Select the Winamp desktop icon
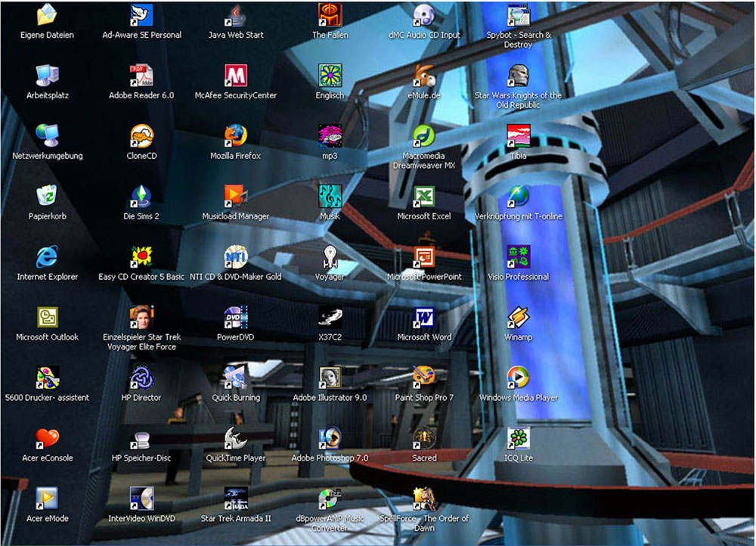The height and width of the screenshot is (546, 756). (x=519, y=318)
